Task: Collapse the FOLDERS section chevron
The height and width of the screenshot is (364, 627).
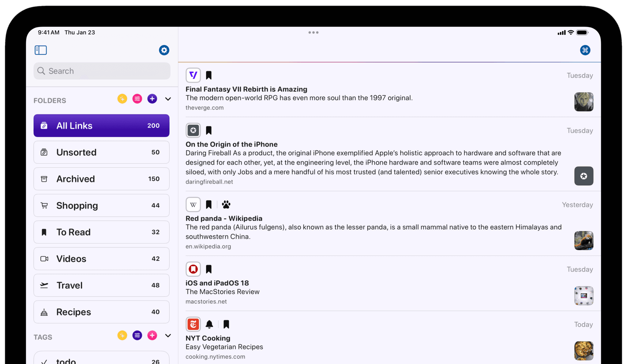Action: (x=168, y=99)
